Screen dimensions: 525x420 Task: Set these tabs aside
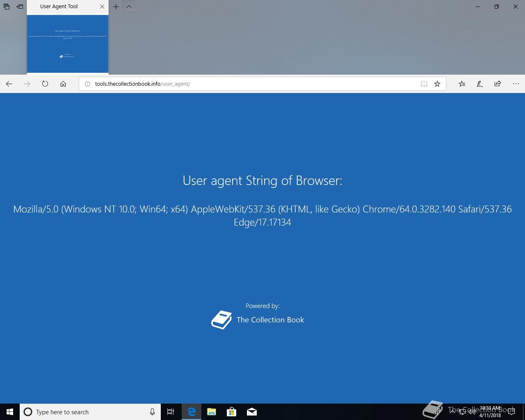point(20,7)
